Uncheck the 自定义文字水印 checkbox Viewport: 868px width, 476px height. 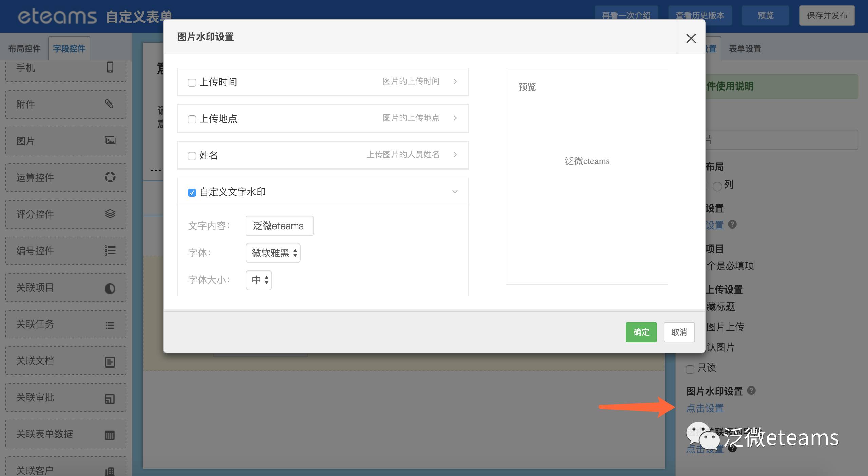pyautogui.click(x=192, y=192)
